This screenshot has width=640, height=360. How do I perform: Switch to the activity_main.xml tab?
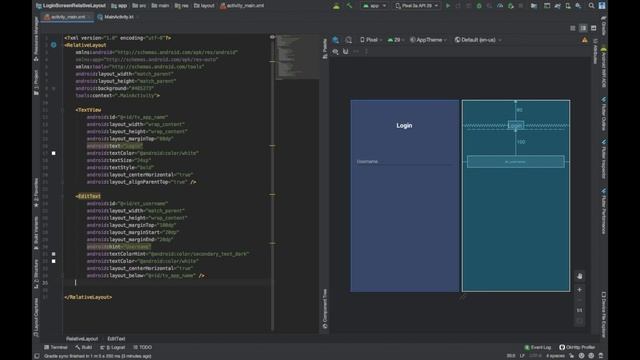67,17
